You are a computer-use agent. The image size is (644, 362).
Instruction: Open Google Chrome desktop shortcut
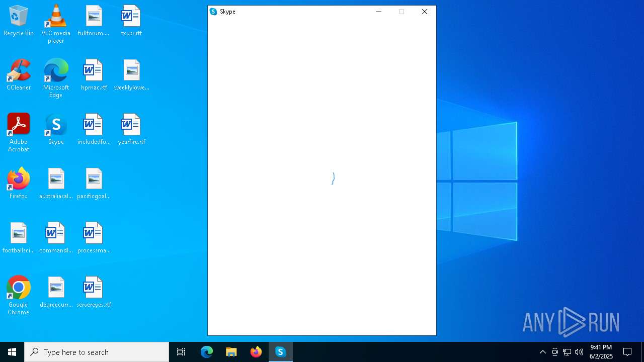click(19, 296)
